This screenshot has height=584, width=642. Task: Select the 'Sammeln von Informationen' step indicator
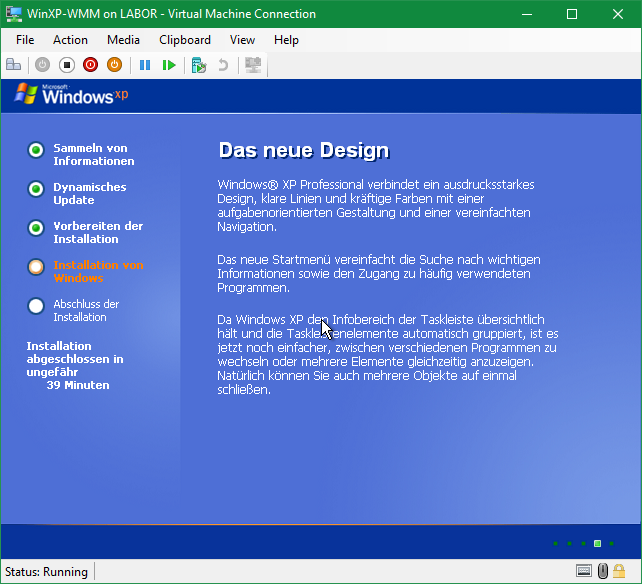[x=36, y=150]
